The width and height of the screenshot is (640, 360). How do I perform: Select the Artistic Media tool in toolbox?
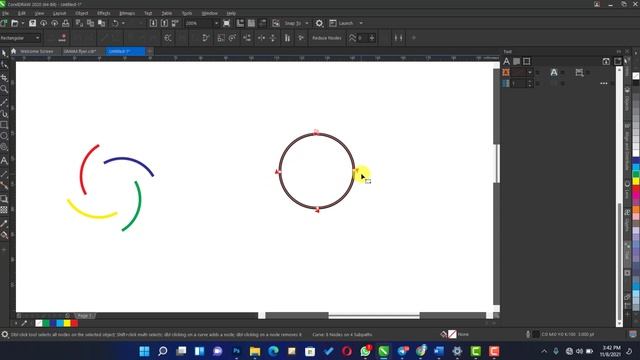point(4,113)
